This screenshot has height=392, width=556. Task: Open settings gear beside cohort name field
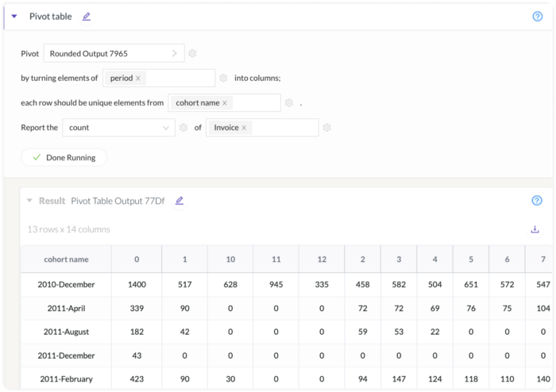(289, 102)
